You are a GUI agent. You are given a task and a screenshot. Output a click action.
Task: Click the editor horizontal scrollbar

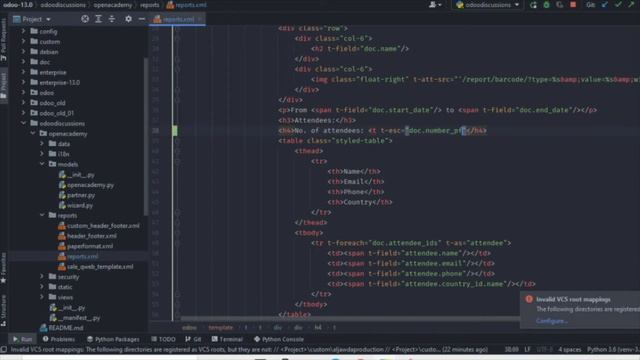(x=350, y=319)
